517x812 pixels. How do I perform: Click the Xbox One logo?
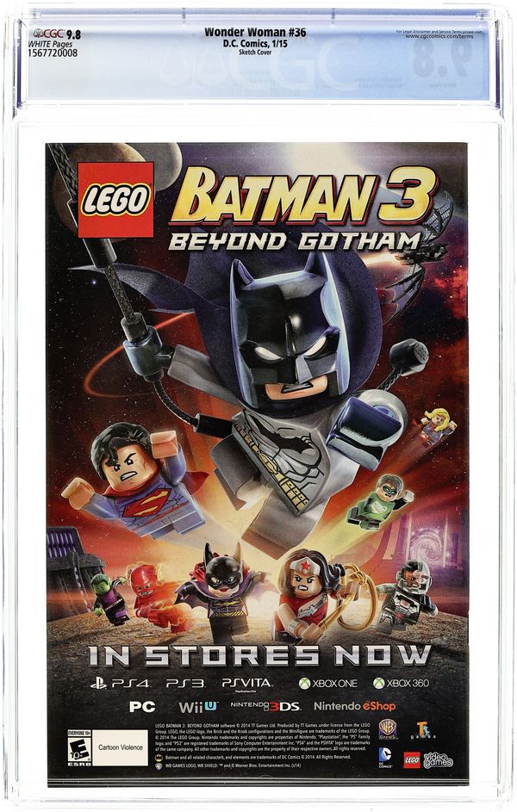coord(328,684)
